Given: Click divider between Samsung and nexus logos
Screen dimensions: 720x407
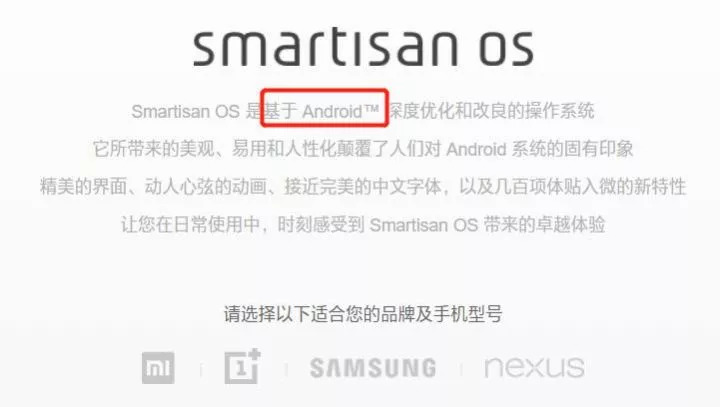Looking at the screenshot, I should [x=461, y=369].
